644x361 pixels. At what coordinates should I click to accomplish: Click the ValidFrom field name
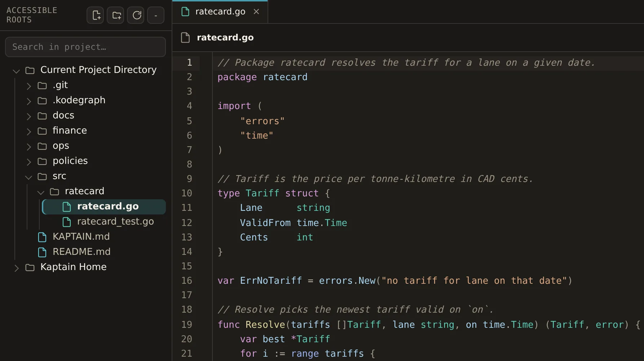coord(265,223)
